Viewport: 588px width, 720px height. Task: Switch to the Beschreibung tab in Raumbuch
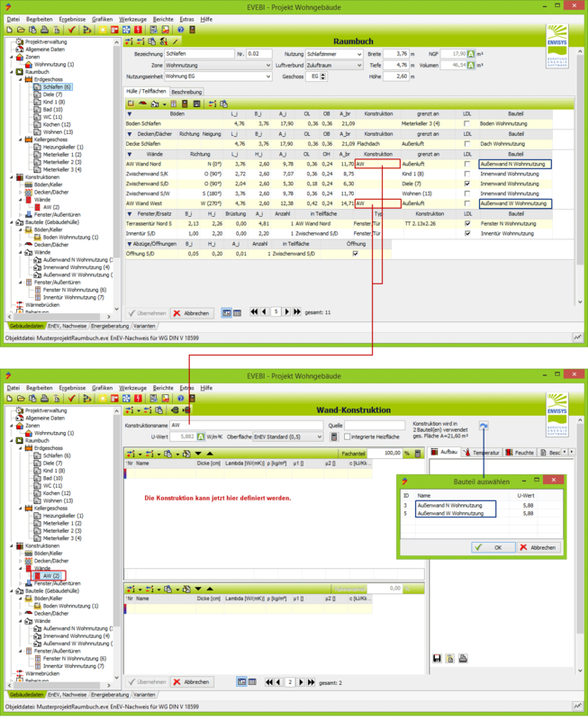(x=186, y=92)
